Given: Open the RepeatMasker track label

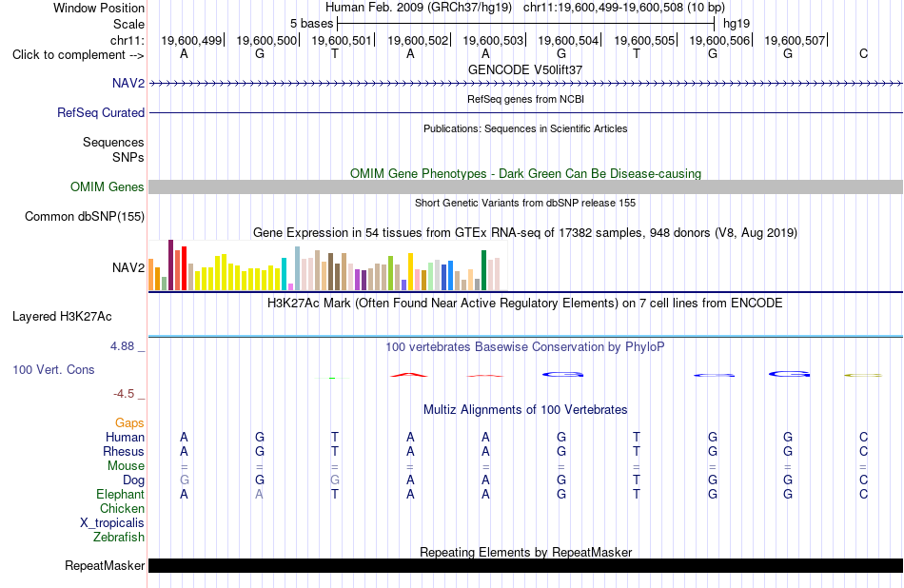Looking at the screenshot, I should point(105,565).
